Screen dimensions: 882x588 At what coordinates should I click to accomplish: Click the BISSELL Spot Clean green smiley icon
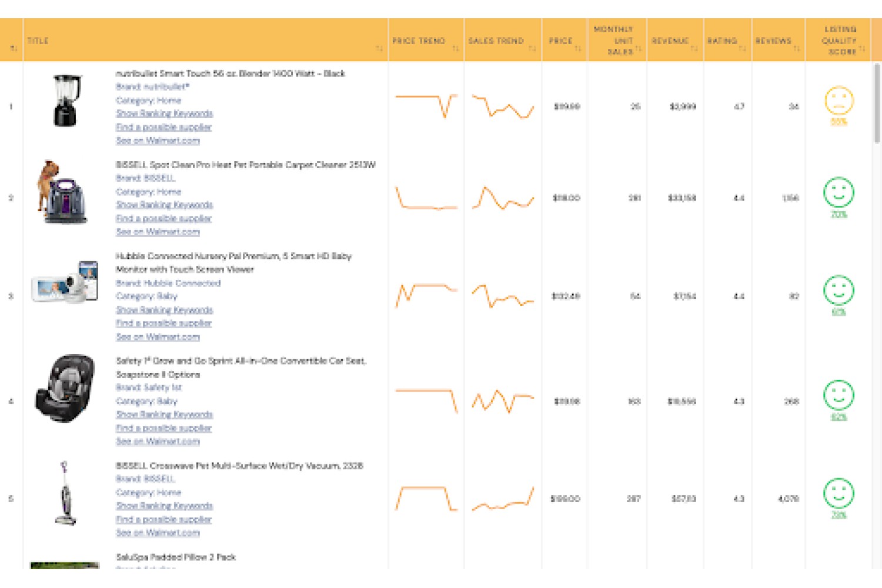tap(839, 192)
